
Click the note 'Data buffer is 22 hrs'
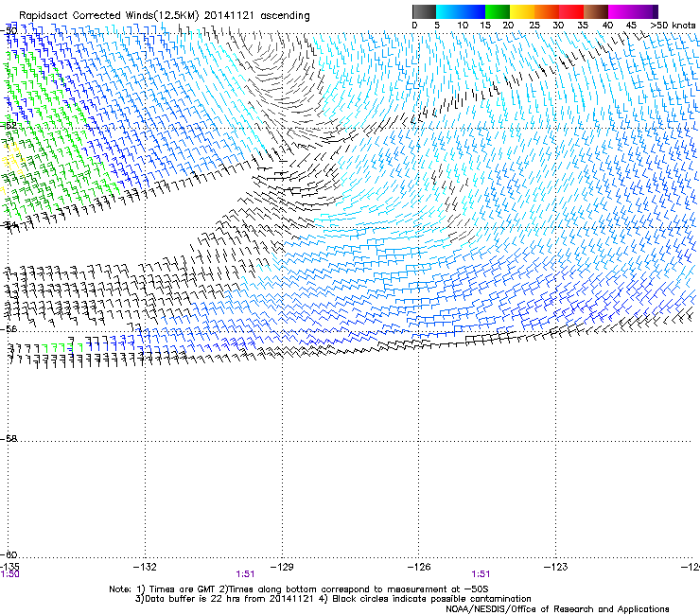(x=193, y=599)
